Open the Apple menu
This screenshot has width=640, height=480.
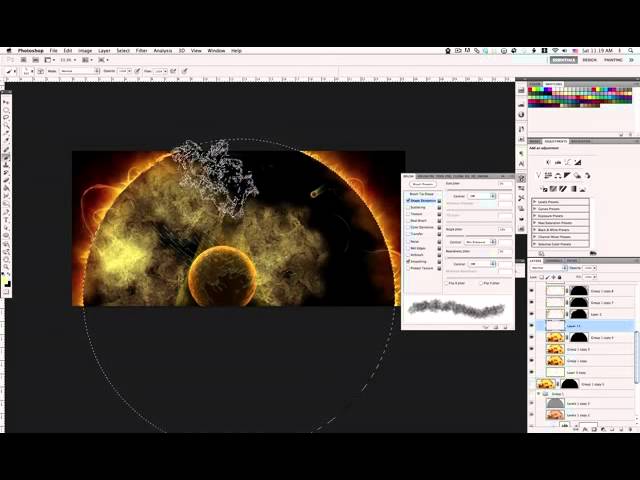point(9,51)
